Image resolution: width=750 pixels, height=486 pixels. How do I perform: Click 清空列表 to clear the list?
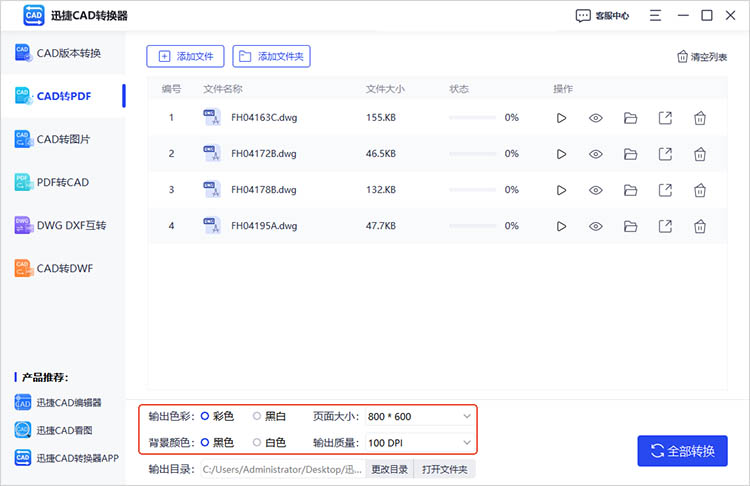pyautogui.click(x=702, y=57)
